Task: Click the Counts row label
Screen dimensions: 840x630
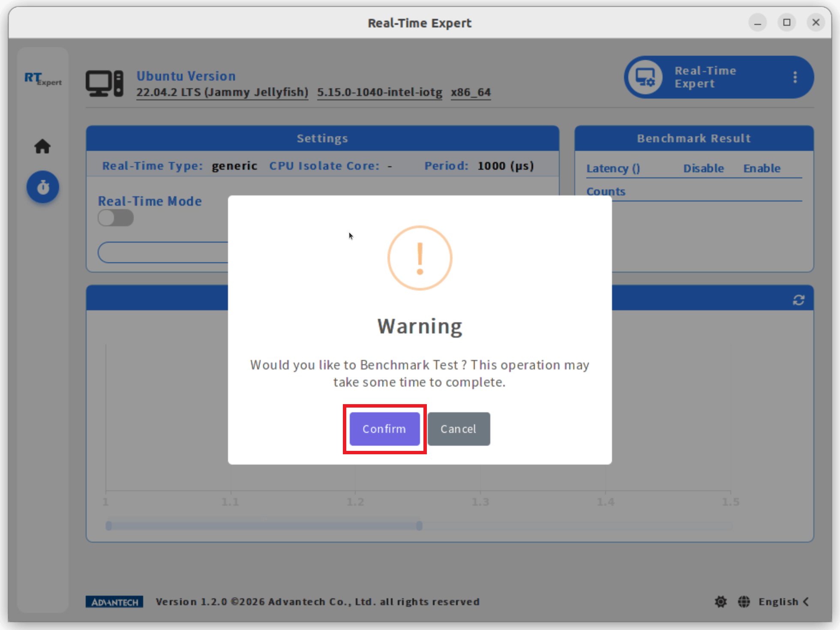Action: pyautogui.click(x=606, y=192)
